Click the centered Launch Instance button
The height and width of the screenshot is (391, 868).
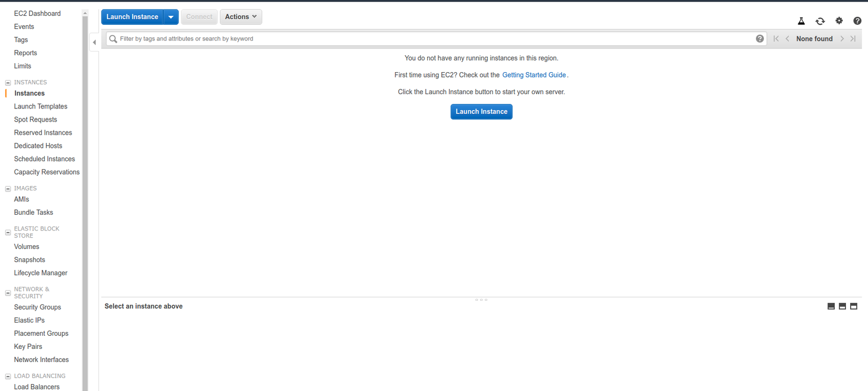481,112
